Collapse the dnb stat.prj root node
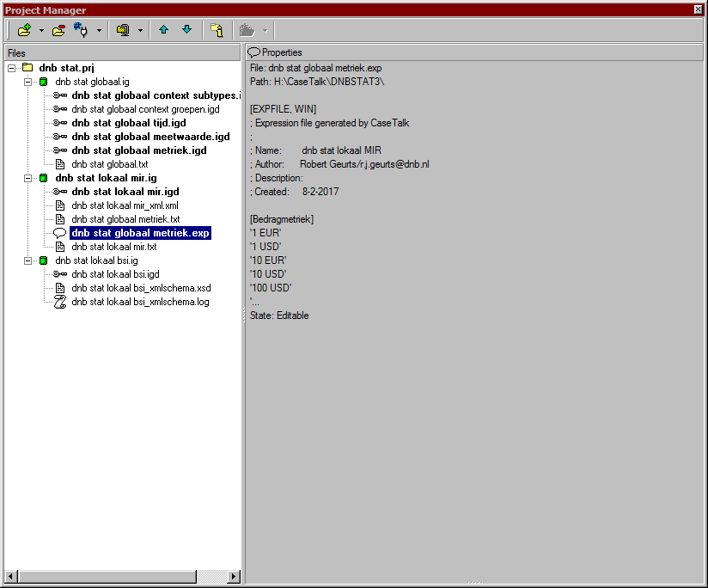The height and width of the screenshot is (588, 708). (x=11, y=68)
